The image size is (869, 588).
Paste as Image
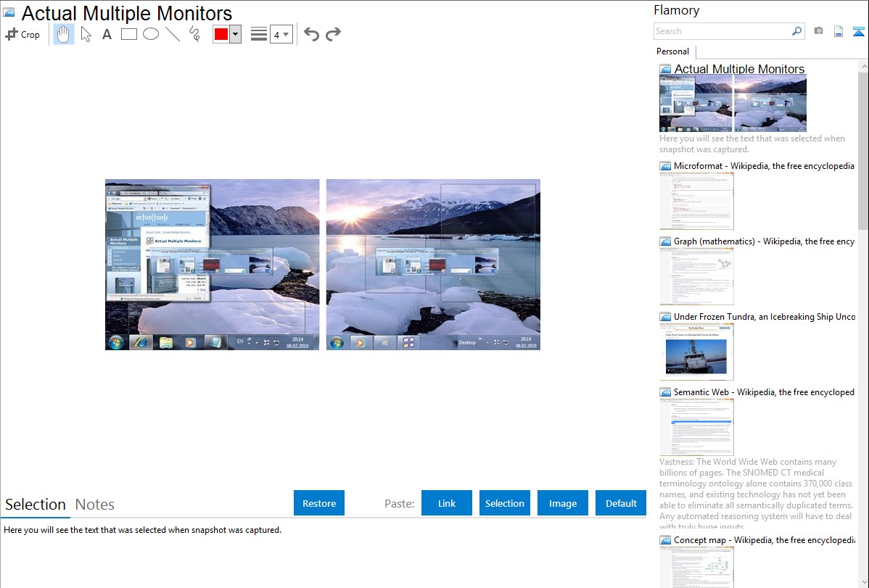[x=562, y=503]
